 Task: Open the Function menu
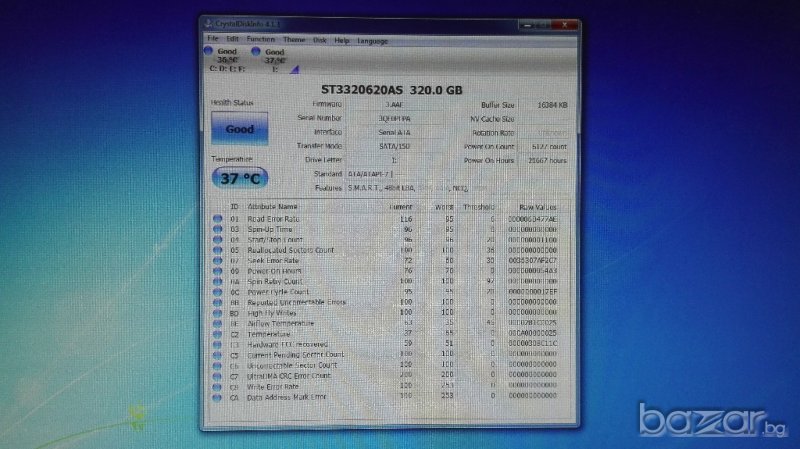tap(261, 40)
